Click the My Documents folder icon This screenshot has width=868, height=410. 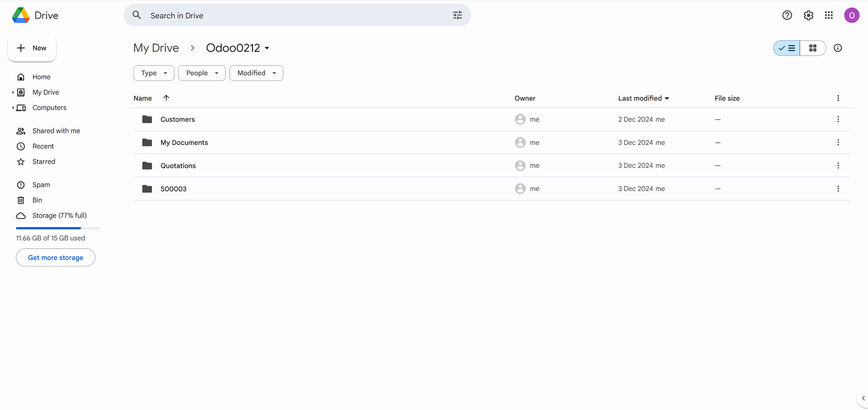click(147, 142)
